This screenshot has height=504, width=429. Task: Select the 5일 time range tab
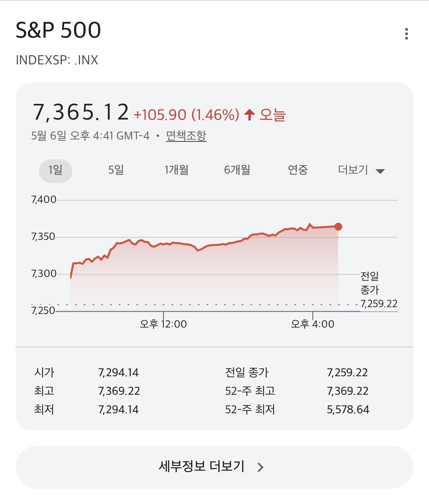pyautogui.click(x=116, y=170)
